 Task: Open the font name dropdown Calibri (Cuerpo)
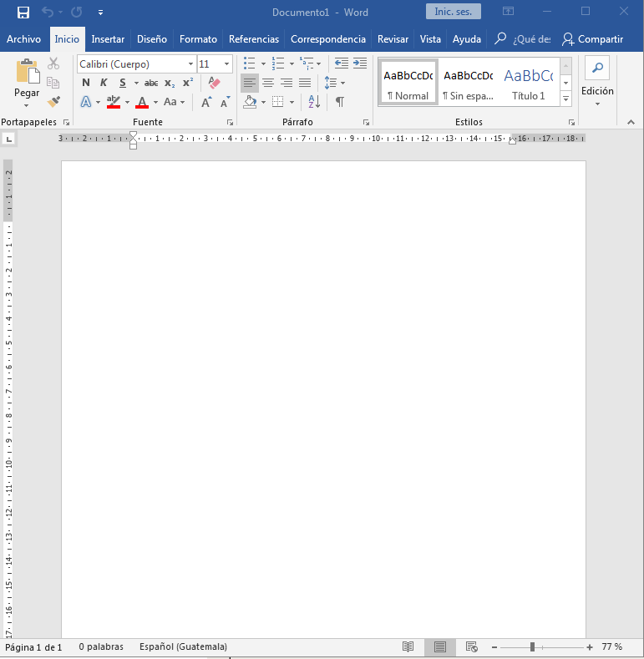click(x=190, y=63)
